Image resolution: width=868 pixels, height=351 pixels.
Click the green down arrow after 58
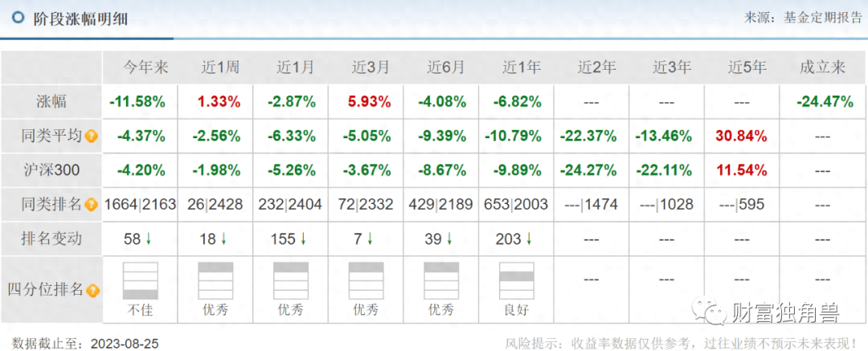click(150, 239)
